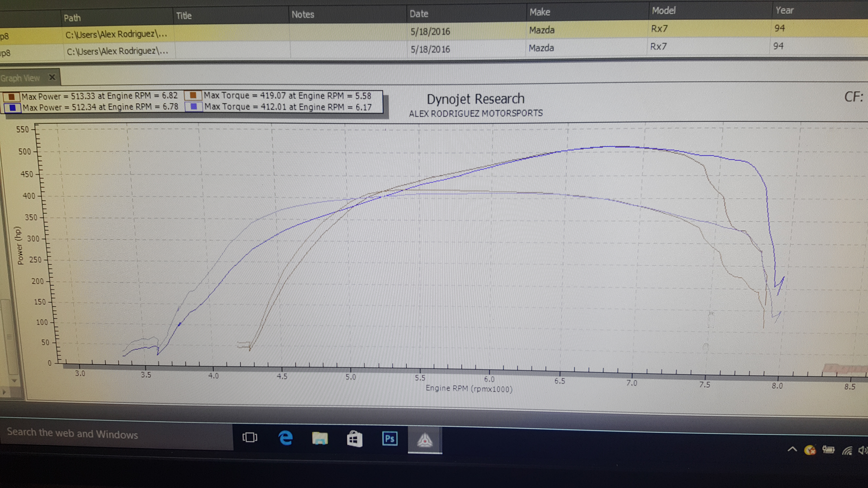Click the Mazda cell in the highlighted row
The image size is (868, 488).
pyautogui.click(x=542, y=30)
